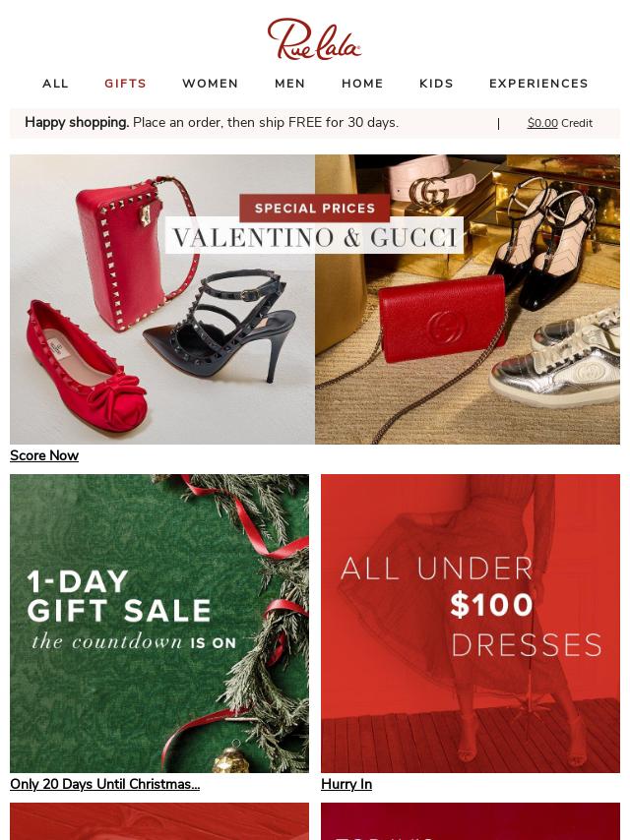Open Only 20 Days Until Christmas link
630x840 pixels.
pos(105,784)
